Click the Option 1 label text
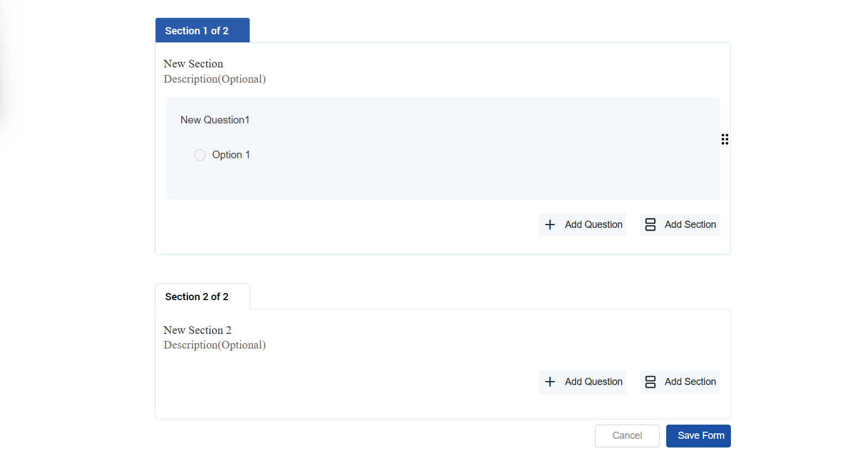868x454 pixels. [231, 155]
